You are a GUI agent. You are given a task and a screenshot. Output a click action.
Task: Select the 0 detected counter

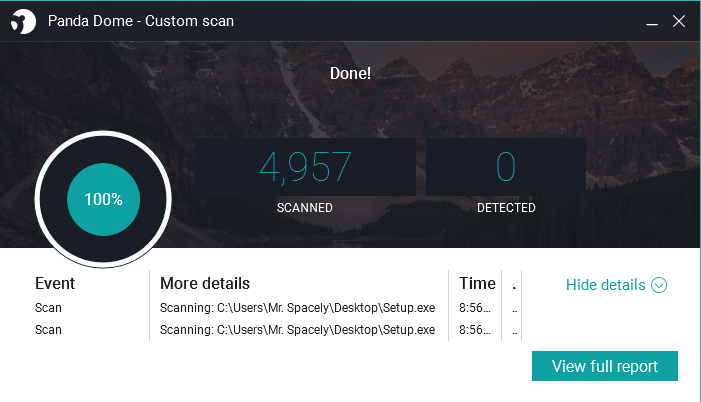click(x=506, y=167)
